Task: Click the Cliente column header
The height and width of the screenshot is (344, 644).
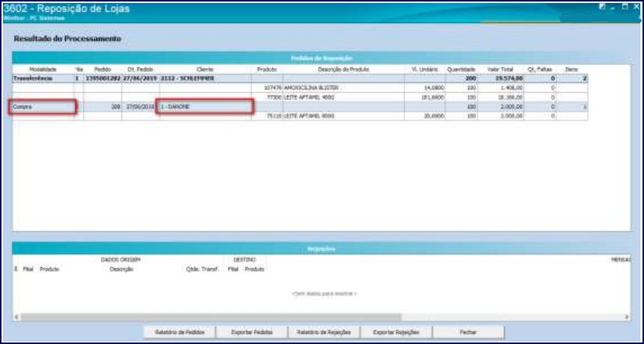Action: (x=205, y=70)
